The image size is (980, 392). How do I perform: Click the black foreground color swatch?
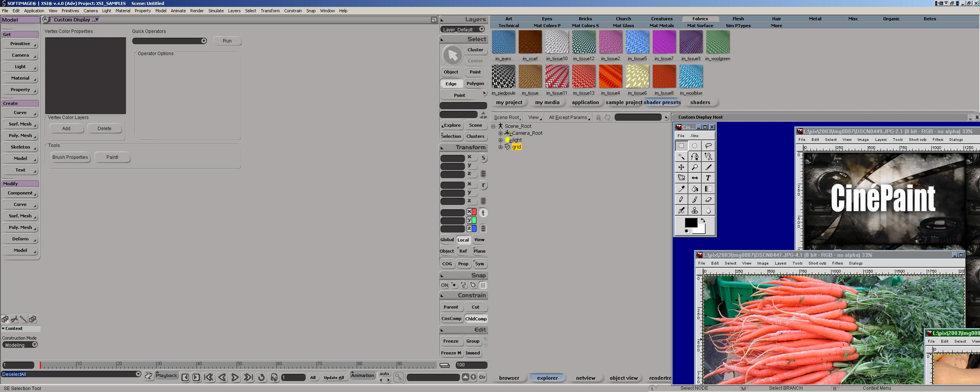[x=690, y=222]
